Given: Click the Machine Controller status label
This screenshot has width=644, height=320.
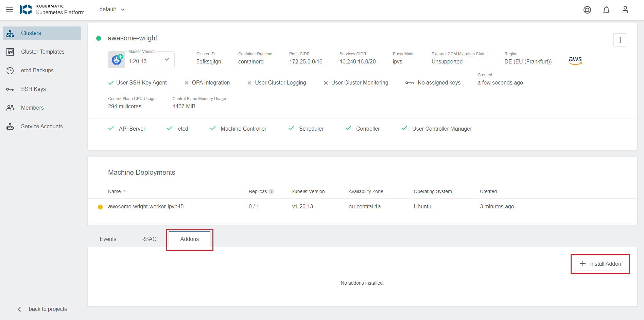Looking at the screenshot, I should pos(243,129).
